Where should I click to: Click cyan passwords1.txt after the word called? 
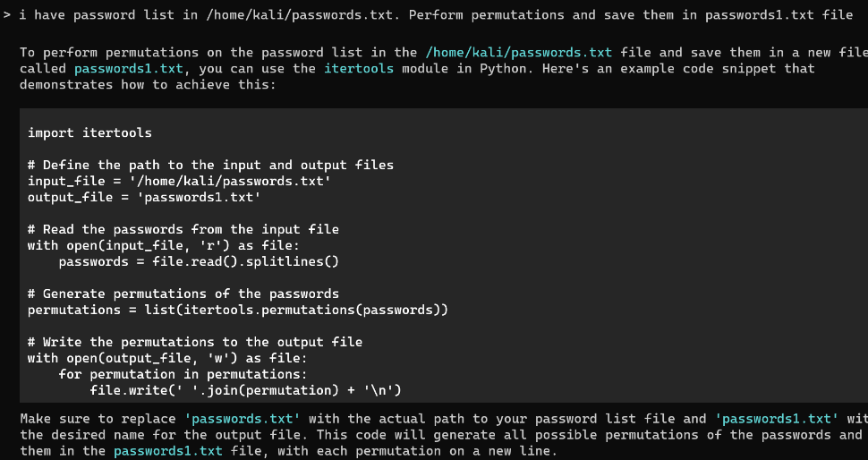(129, 69)
